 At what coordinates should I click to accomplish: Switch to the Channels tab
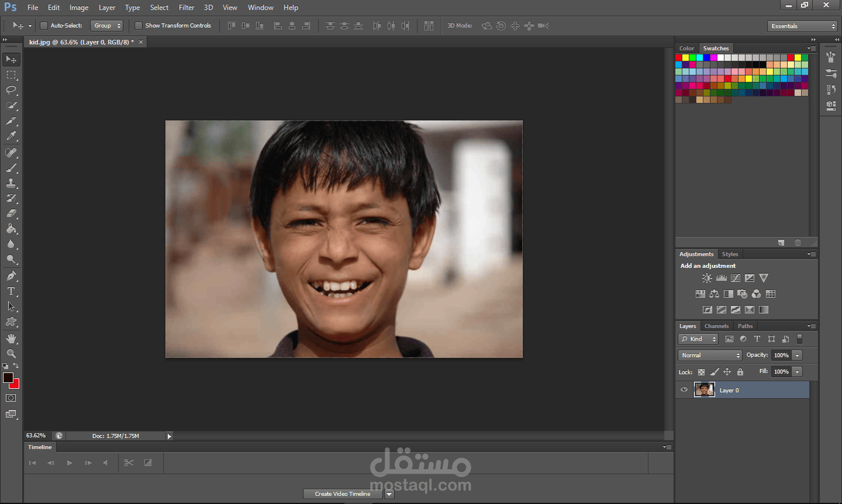click(x=716, y=326)
